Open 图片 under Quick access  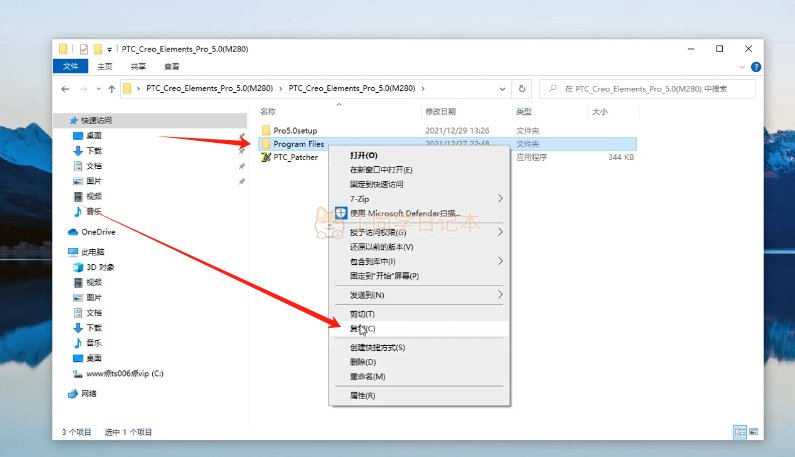point(94,181)
